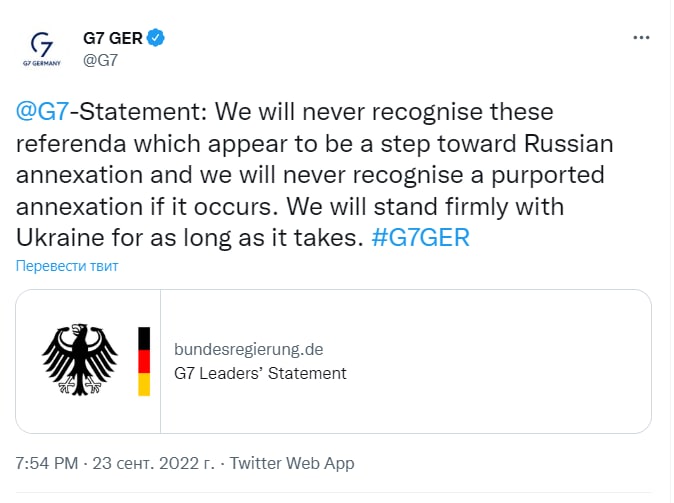Open the G7 Germany profile avatar
This screenshot has height=503, width=674.
point(41,47)
